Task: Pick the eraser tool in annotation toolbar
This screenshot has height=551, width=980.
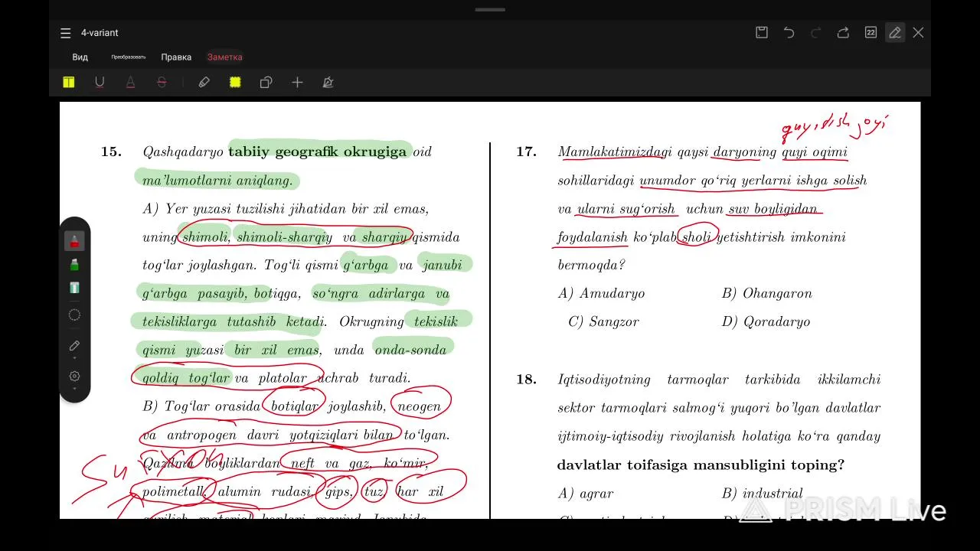Action: (204, 83)
